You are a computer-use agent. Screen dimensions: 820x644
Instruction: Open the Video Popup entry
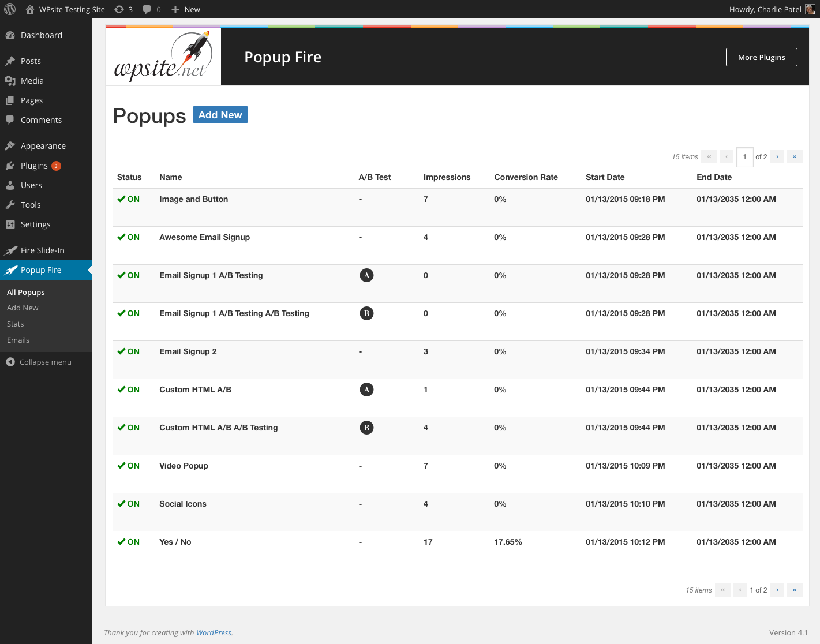pos(184,466)
